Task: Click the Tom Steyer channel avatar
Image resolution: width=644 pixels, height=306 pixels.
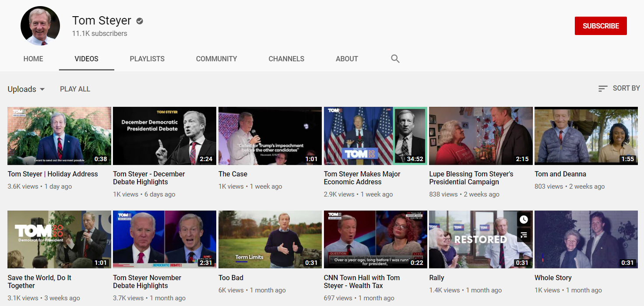Action: 40,26
